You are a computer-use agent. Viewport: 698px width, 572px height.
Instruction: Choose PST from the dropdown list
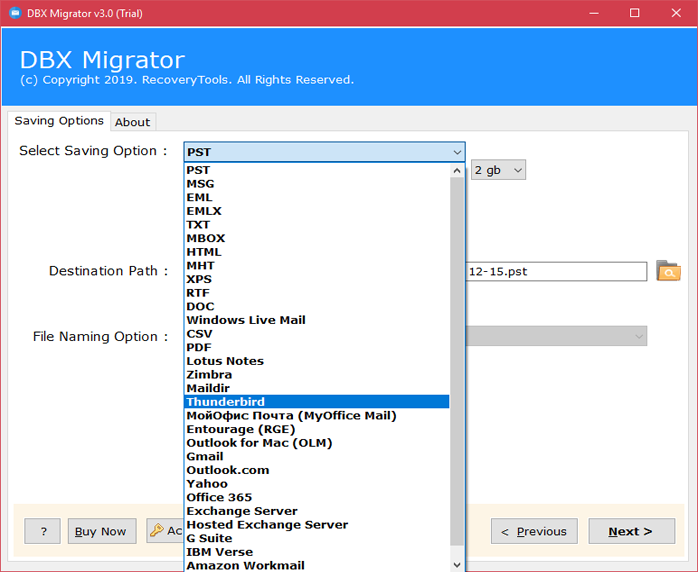point(317,170)
